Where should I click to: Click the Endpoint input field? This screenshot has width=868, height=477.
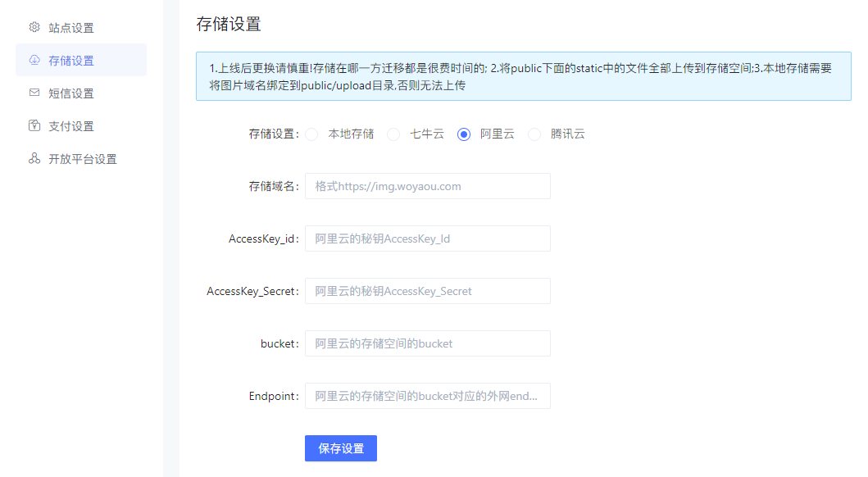click(427, 396)
